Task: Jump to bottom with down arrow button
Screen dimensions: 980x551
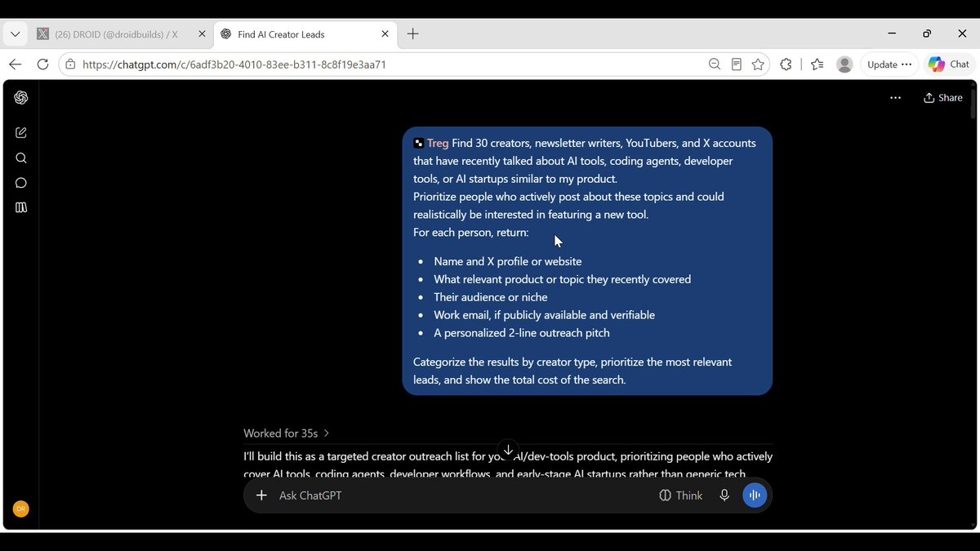Action: [508, 450]
